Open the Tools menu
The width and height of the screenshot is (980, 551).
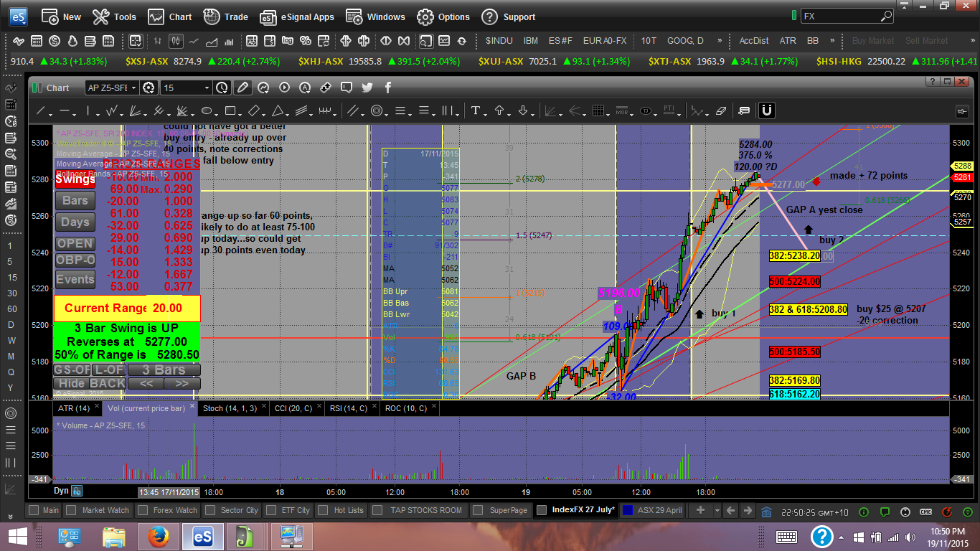pos(115,17)
